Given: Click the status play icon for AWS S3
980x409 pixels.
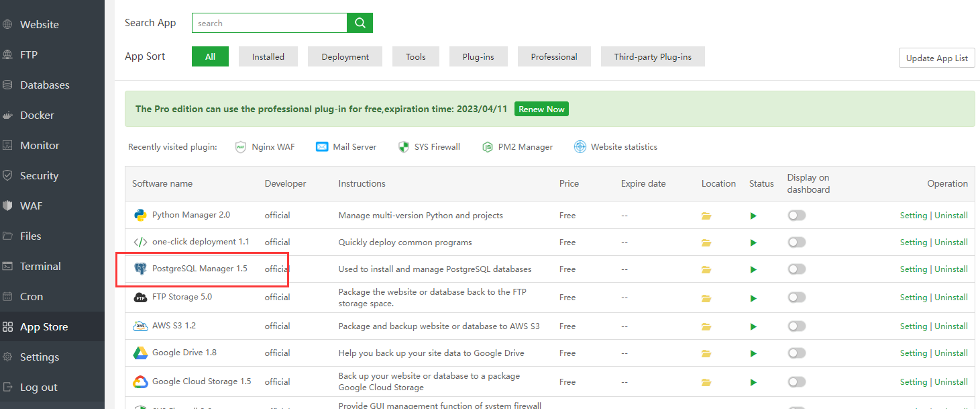Looking at the screenshot, I should (x=753, y=327).
